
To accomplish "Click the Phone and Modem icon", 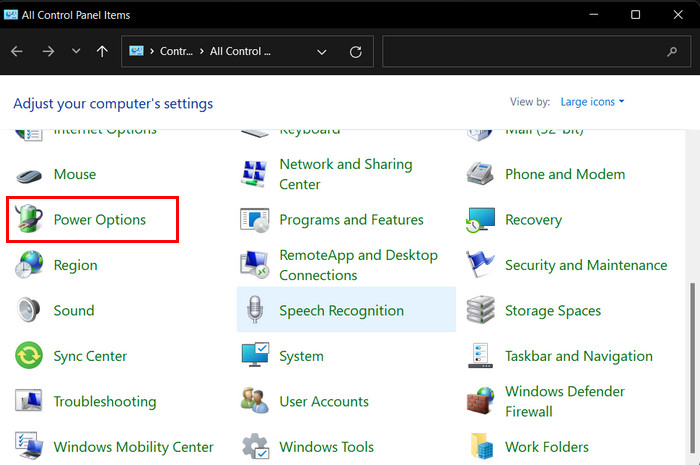I will [x=480, y=173].
